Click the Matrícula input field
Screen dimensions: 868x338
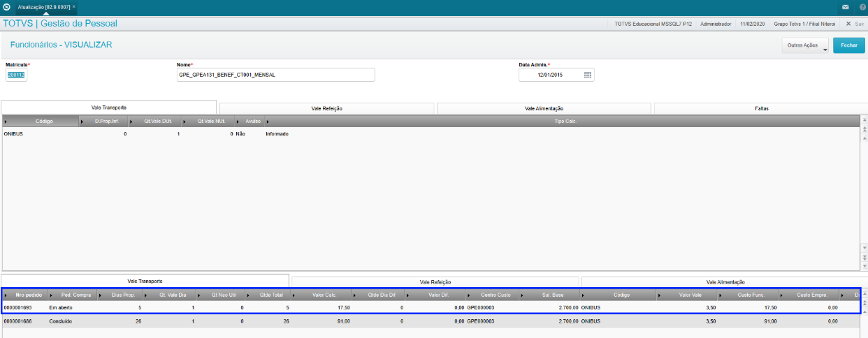click(15, 75)
